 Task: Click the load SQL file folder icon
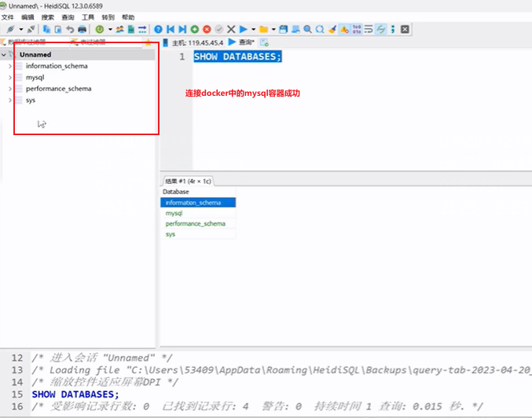coord(263,30)
